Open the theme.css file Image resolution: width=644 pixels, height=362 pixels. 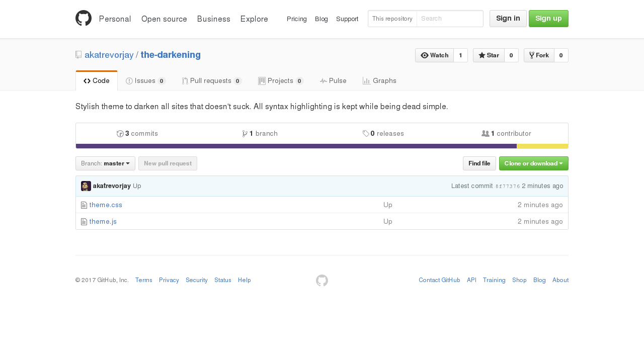(106, 205)
